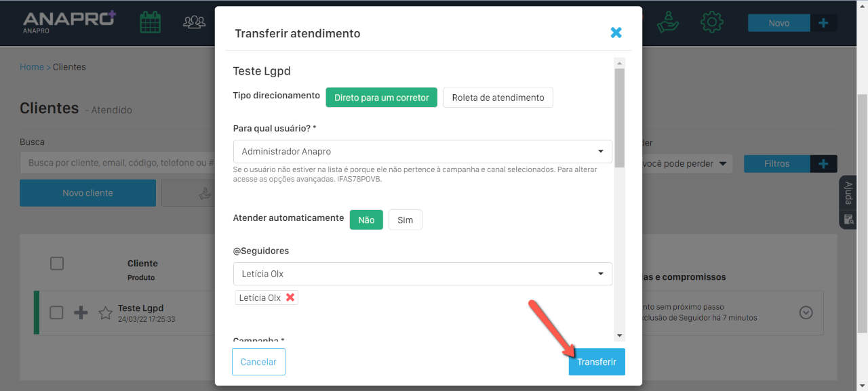Screen dimensions: 868x391
Task: Remove the Letícia Olx follower tag
Action: tap(290, 297)
